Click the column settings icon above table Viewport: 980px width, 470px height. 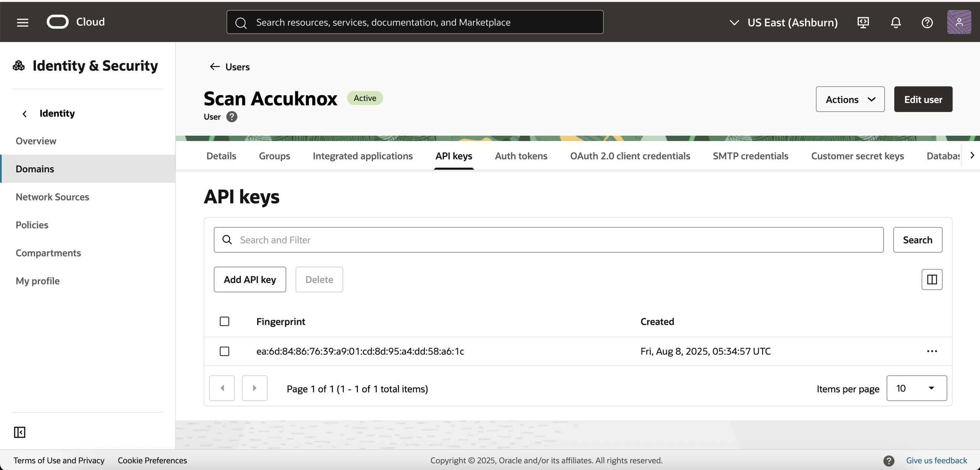(931, 280)
